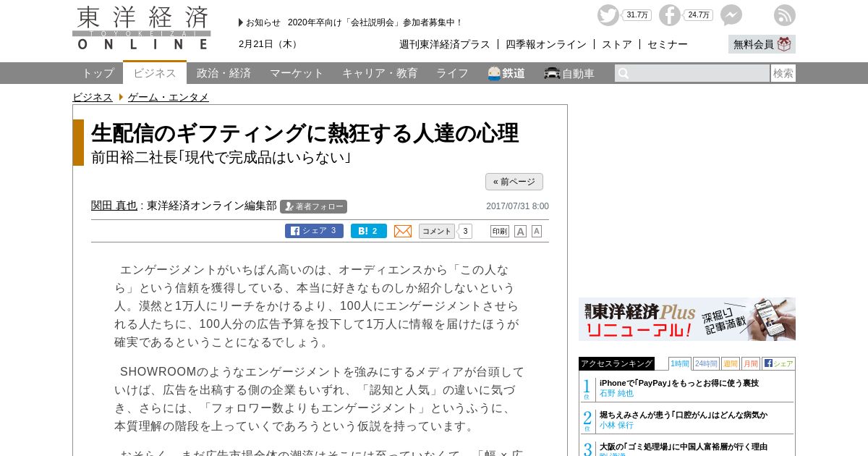
Task: Open the 鉄道 railway tab
Action: coord(506,73)
